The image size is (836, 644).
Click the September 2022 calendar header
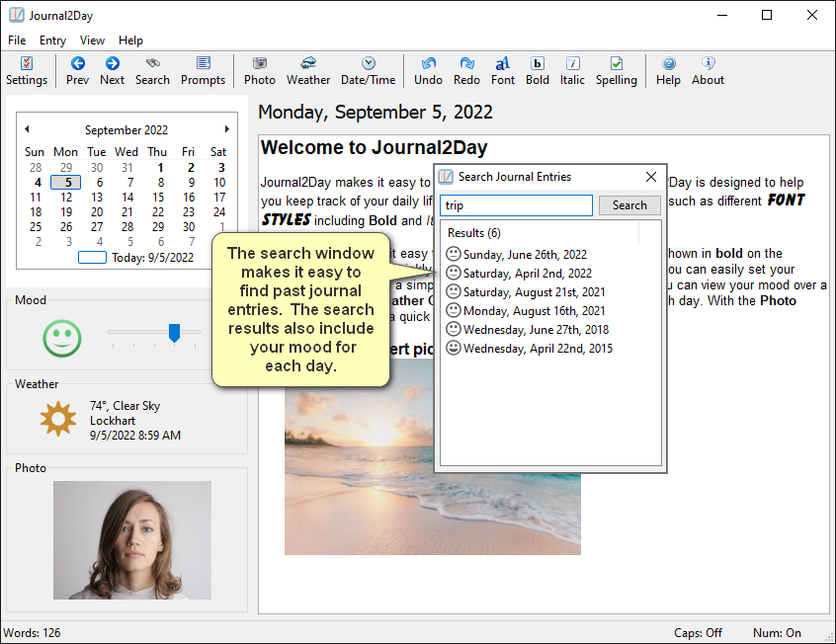tap(126, 130)
